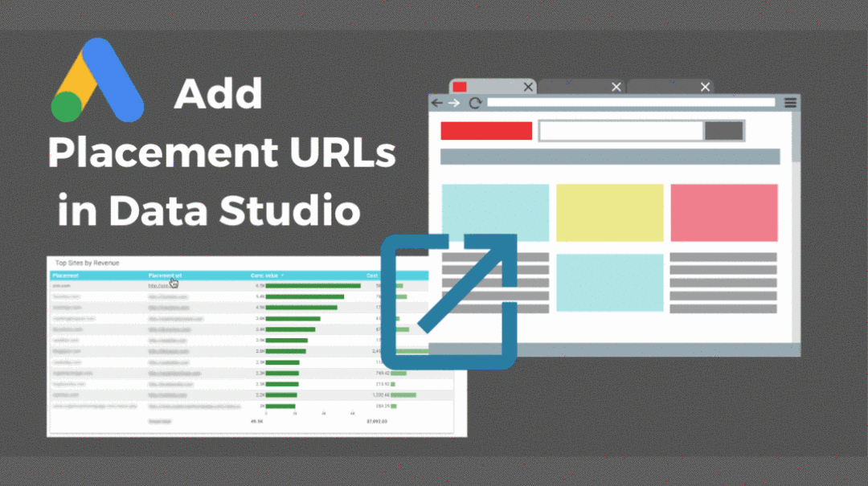This screenshot has width=868, height=486.
Task: Click the Top Sites by Revenue title
Action: 88,263
